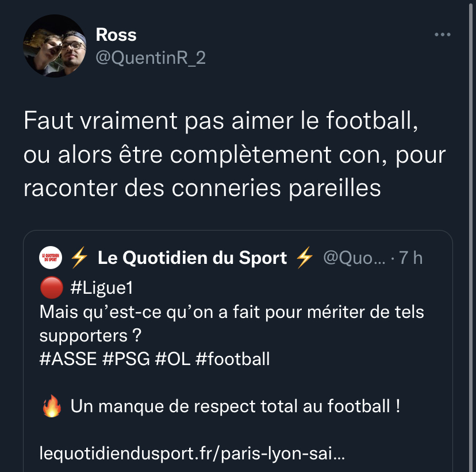The height and width of the screenshot is (472, 476).
Task: Open the #football hashtag
Action: (232, 359)
